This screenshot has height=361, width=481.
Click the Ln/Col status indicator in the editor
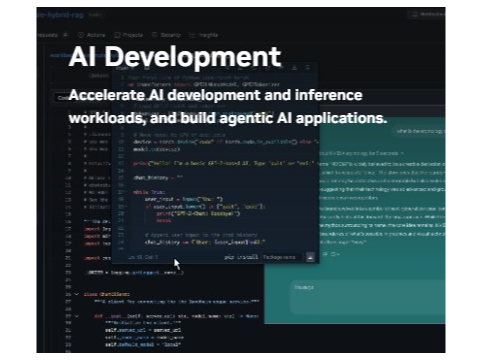pos(143,257)
